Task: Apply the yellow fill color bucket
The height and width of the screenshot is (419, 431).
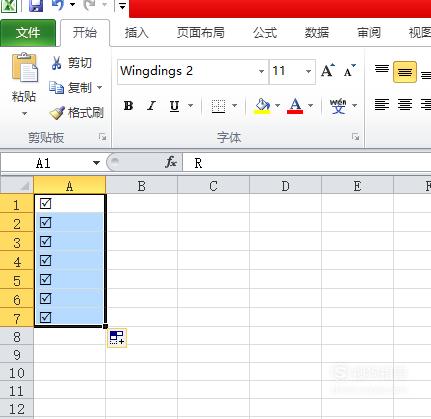Action: [262, 106]
